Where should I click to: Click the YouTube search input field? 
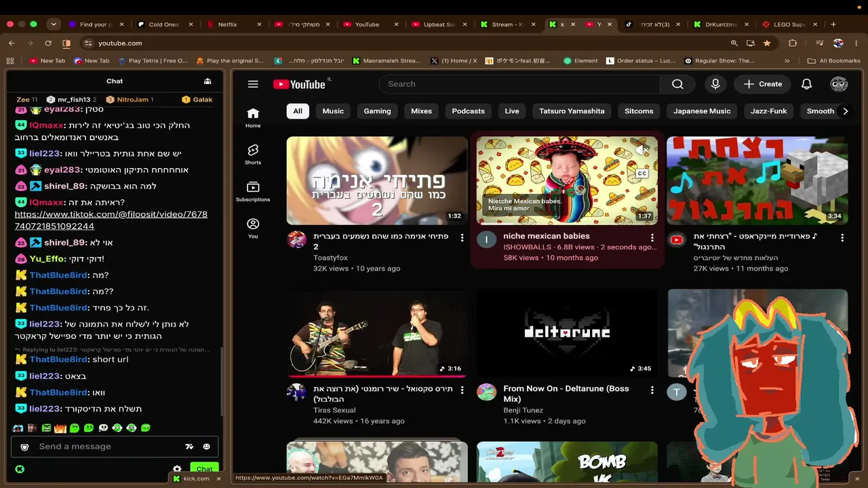519,84
